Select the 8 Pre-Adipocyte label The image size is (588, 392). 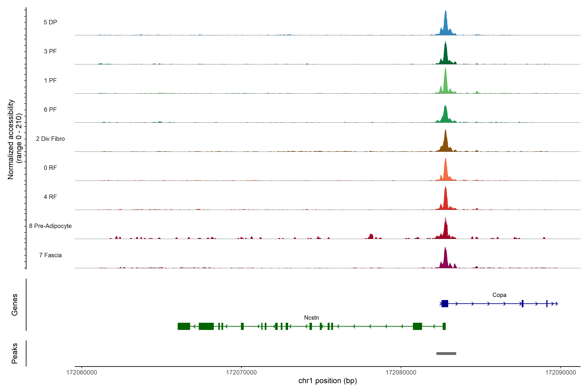click(x=50, y=226)
